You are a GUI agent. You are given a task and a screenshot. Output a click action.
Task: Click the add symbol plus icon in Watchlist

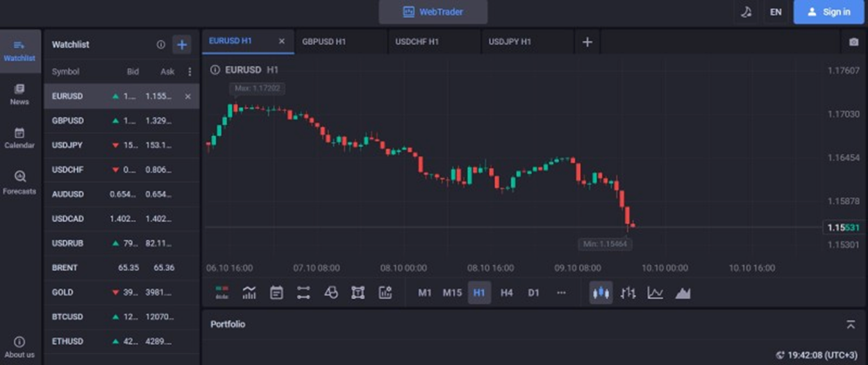[182, 45]
